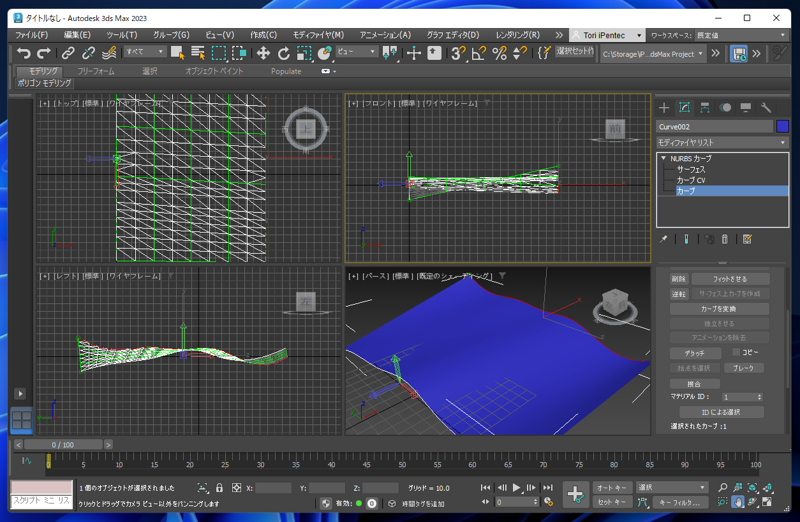Screen dimensions: 800x522
Task: Click the Set Keys large plus button
Action: [x=576, y=494]
